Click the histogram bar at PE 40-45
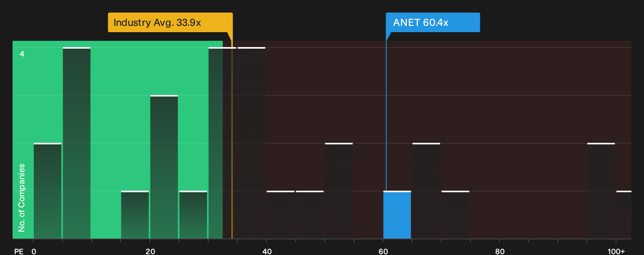Viewport: 644px width, 255px height. click(x=280, y=215)
